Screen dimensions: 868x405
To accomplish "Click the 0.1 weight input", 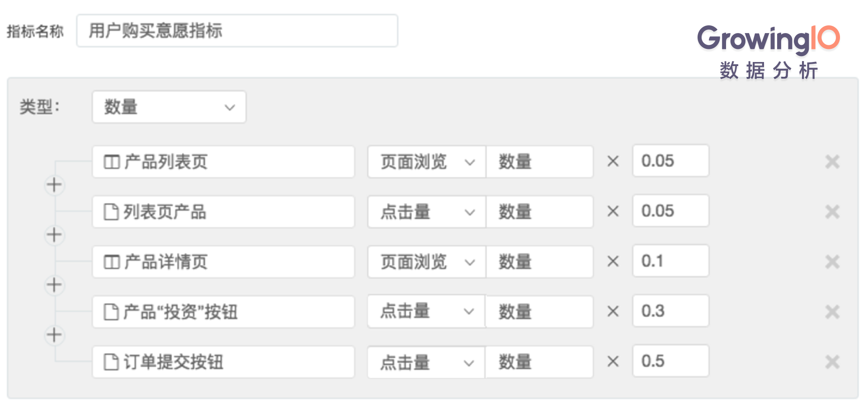I will pyautogui.click(x=671, y=261).
